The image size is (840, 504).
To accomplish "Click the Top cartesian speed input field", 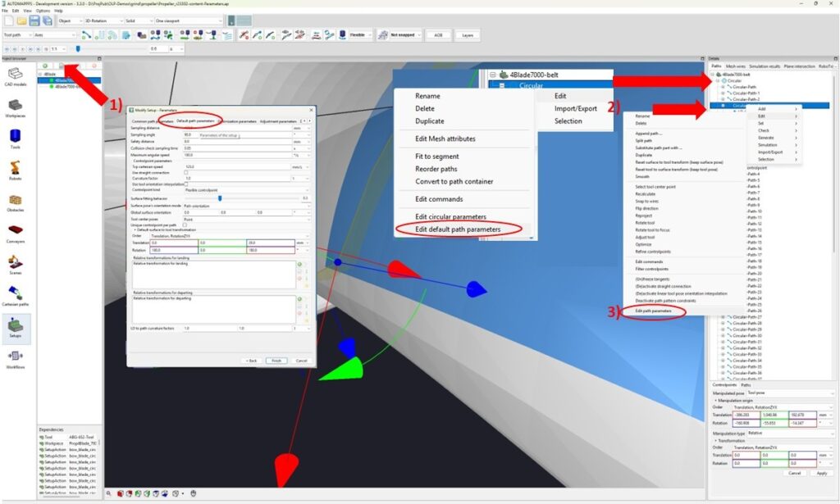I will pyautogui.click(x=237, y=167).
